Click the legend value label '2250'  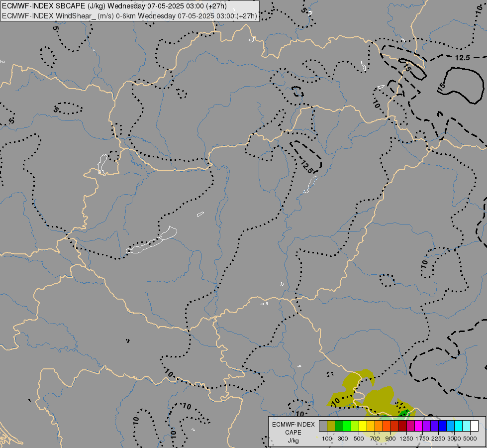(x=438, y=439)
